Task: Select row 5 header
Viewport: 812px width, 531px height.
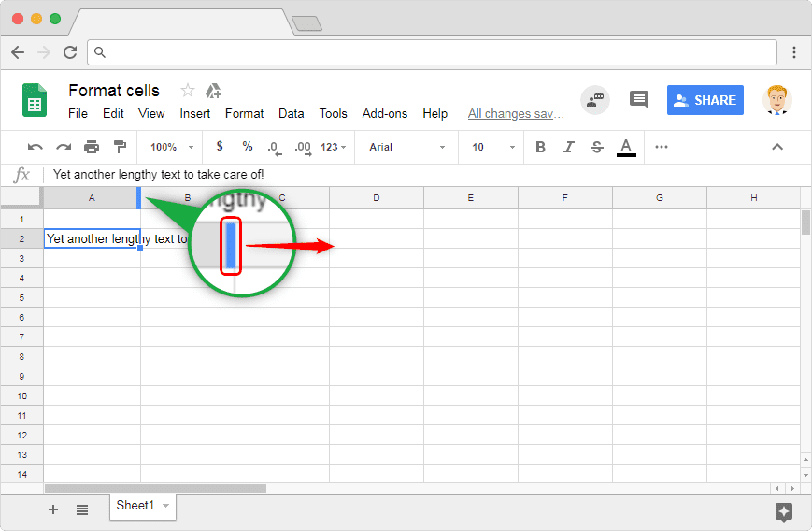Action: 21,298
